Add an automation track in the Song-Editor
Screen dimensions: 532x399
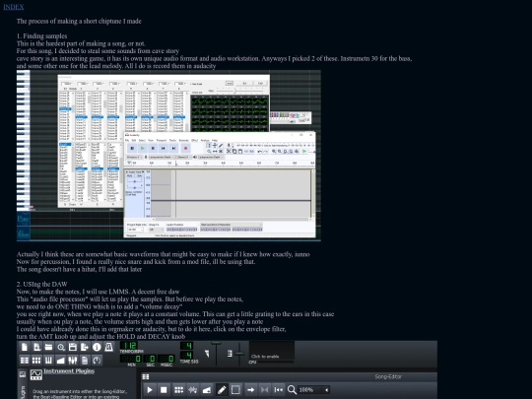pyautogui.click(x=207, y=389)
